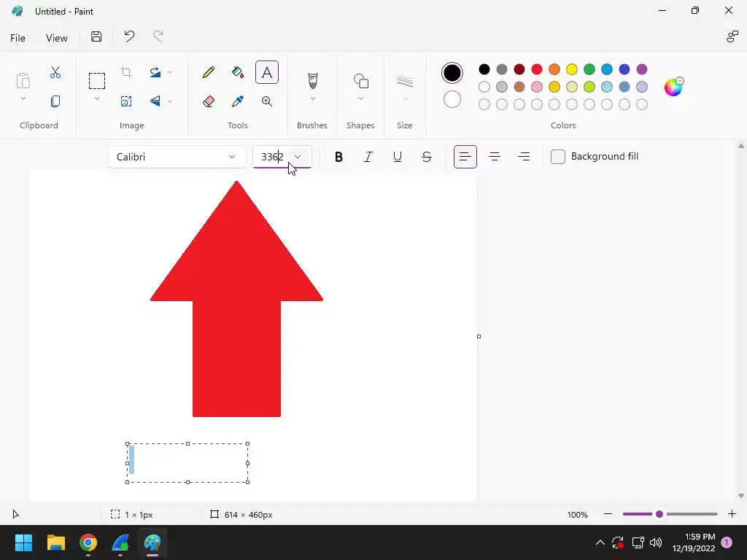Select the Magnifier tool
747x560 pixels.
pyautogui.click(x=267, y=101)
